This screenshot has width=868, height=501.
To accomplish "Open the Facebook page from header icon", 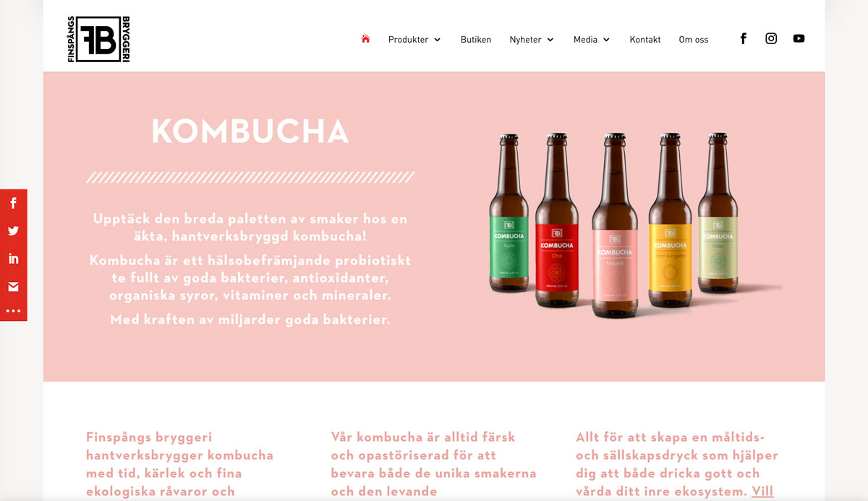I will (x=743, y=38).
